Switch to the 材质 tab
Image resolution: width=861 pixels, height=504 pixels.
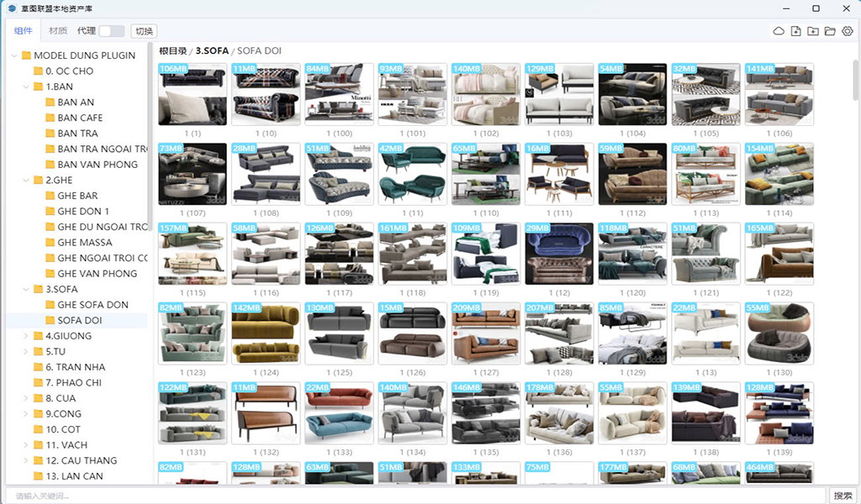point(58,31)
